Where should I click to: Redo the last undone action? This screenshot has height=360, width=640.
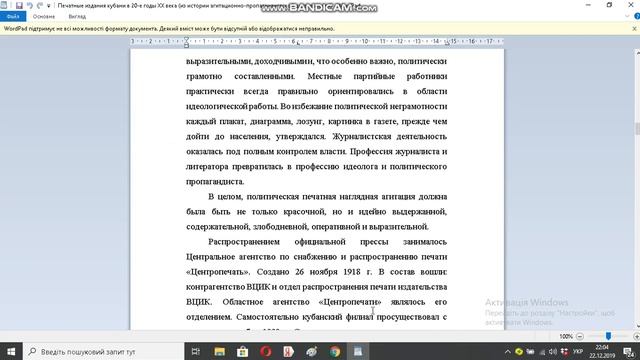coord(40,5)
